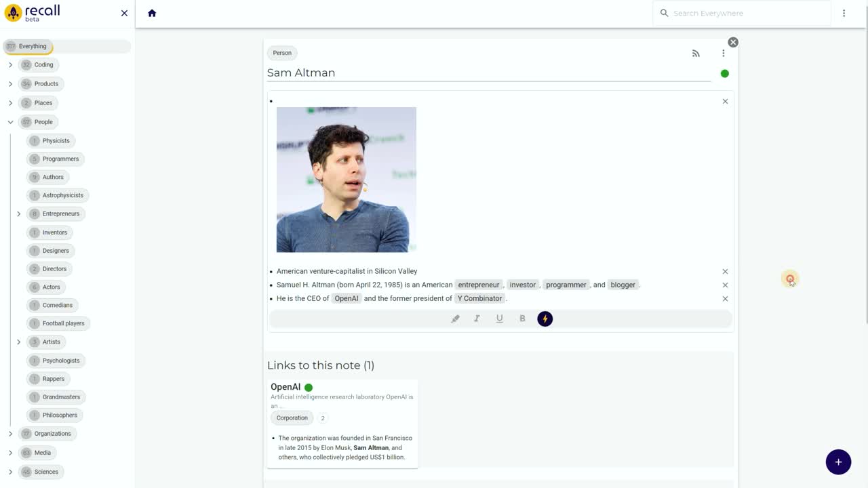Delete the 'Samuel H. Altman' bullet
Image resolution: width=868 pixels, height=488 pixels.
click(x=725, y=285)
